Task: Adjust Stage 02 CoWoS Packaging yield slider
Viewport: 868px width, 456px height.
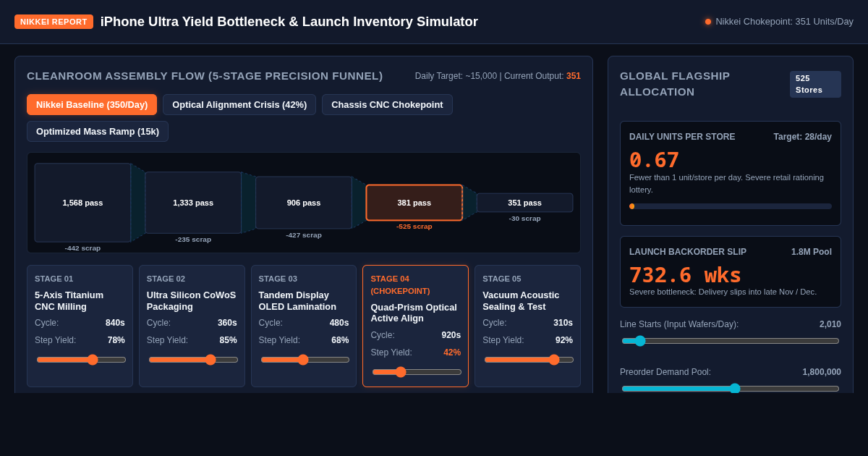Action: click(x=193, y=360)
